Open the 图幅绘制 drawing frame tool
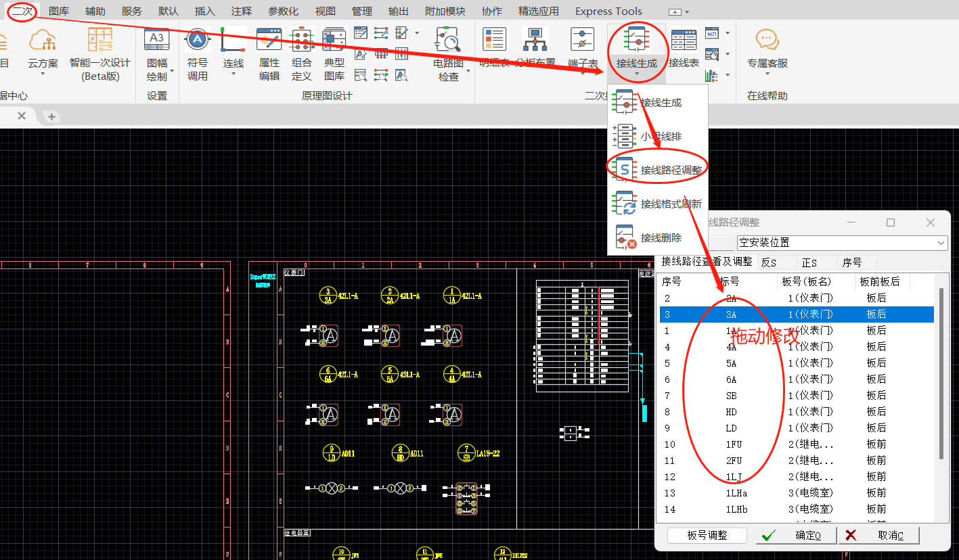This screenshot has width=959, height=560. point(157,54)
